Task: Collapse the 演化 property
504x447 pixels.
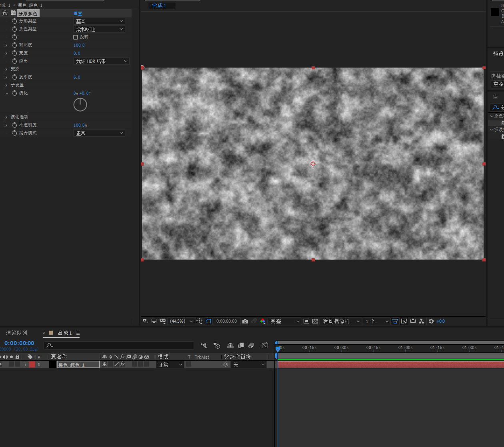Action: pyautogui.click(x=6, y=93)
